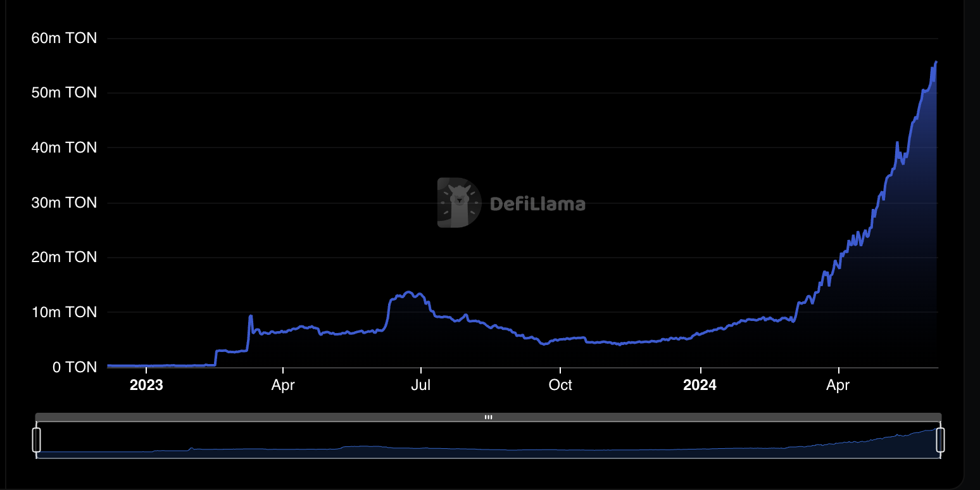Grab the left range selector handle
Screen dimensions: 980x490
click(37, 440)
